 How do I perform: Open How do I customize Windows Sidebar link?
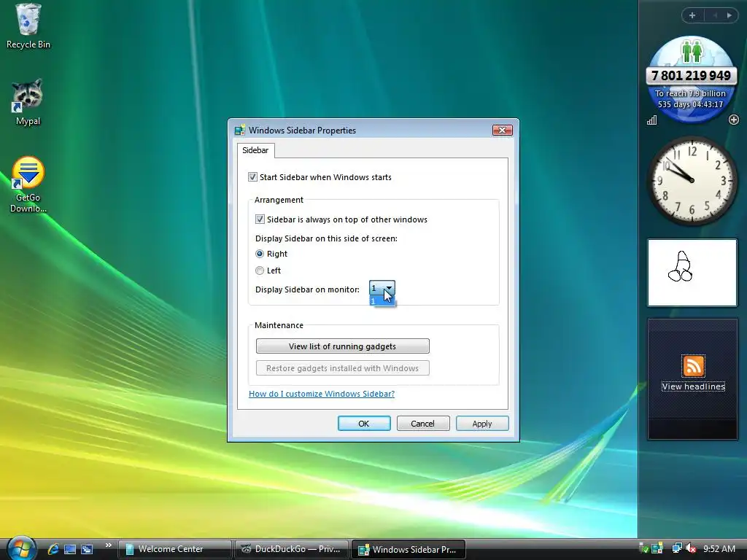322,394
